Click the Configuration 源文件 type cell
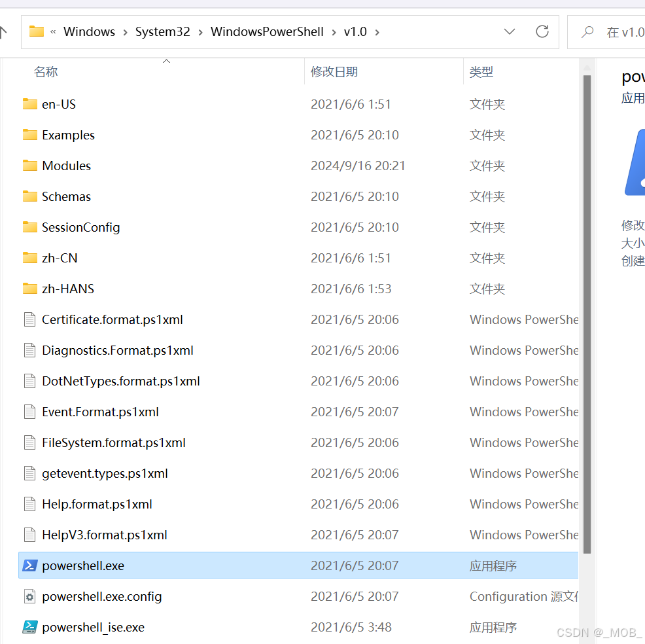The width and height of the screenshot is (645, 644). pos(523,596)
